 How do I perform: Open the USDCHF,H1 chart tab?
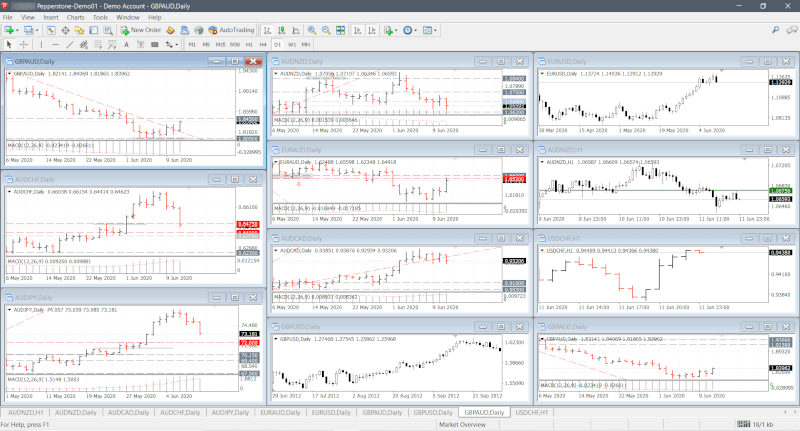[534, 412]
